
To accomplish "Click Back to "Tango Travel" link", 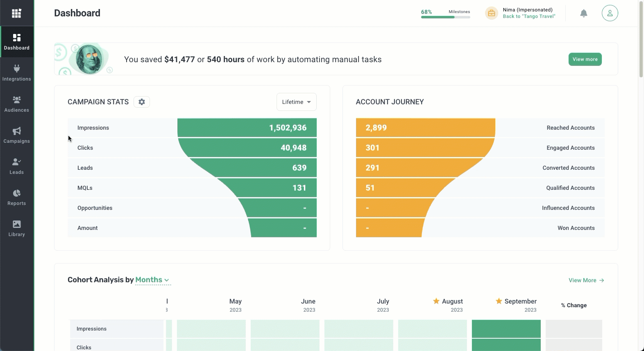I will (529, 16).
